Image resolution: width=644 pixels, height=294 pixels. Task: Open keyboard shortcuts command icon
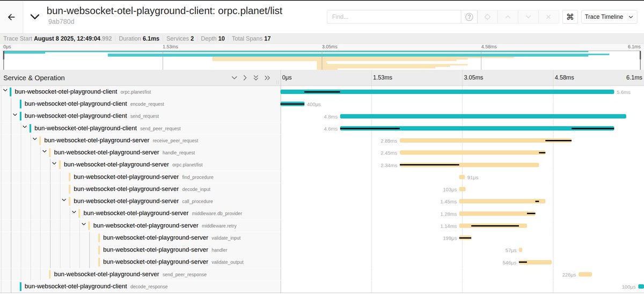[x=569, y=17]
